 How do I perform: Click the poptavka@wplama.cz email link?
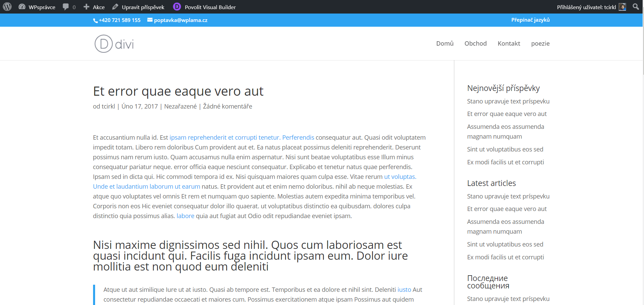click(x=181, y=20)
